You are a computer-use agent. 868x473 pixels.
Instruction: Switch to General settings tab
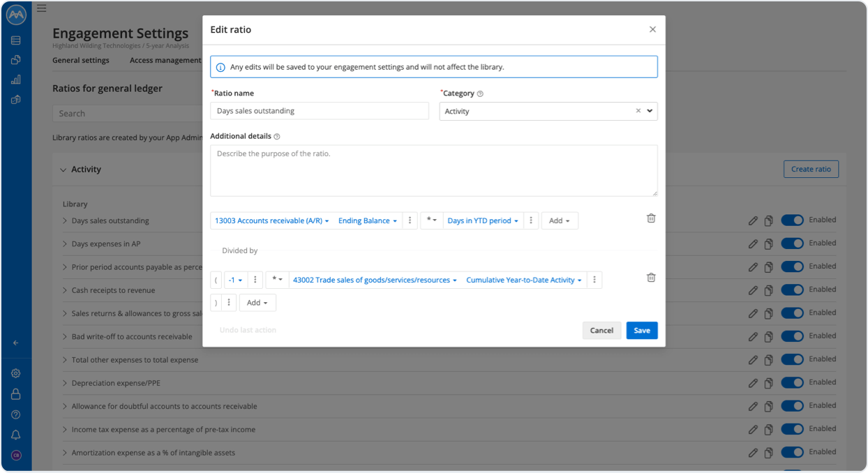(81, 61)
